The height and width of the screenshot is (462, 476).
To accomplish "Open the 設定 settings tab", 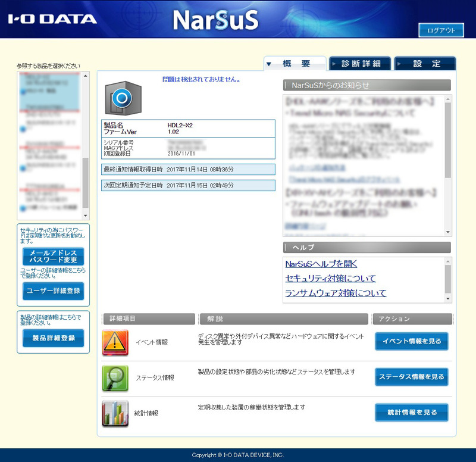I will pos(425,64).
